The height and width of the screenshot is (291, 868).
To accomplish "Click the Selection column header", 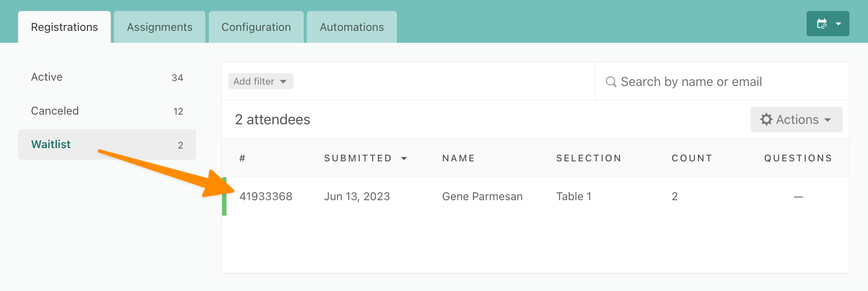I will pyautogui.click(x=589, y=158).
